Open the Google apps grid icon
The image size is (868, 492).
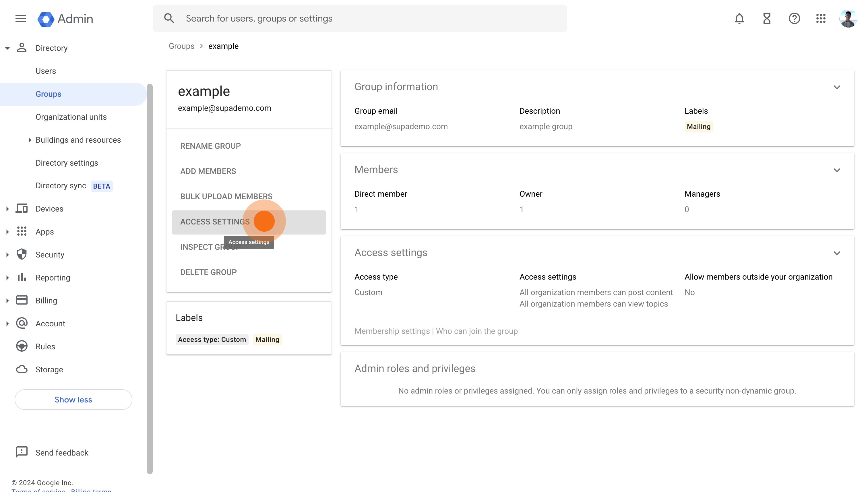[821, 18]
